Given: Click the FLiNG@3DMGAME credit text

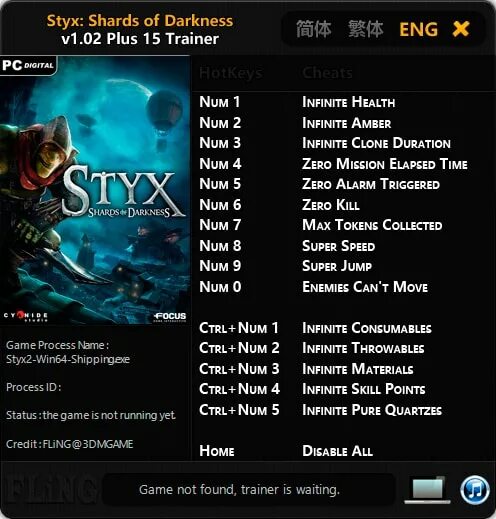Looking at the screenshot, I should click(88, 444).
